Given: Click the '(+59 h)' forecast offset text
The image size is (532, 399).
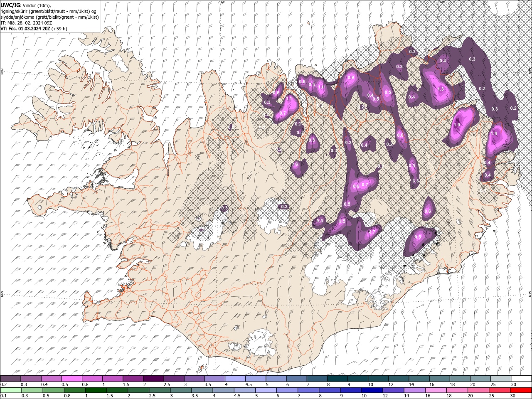Looking at the screenshot, I should (x=59, y=29).
